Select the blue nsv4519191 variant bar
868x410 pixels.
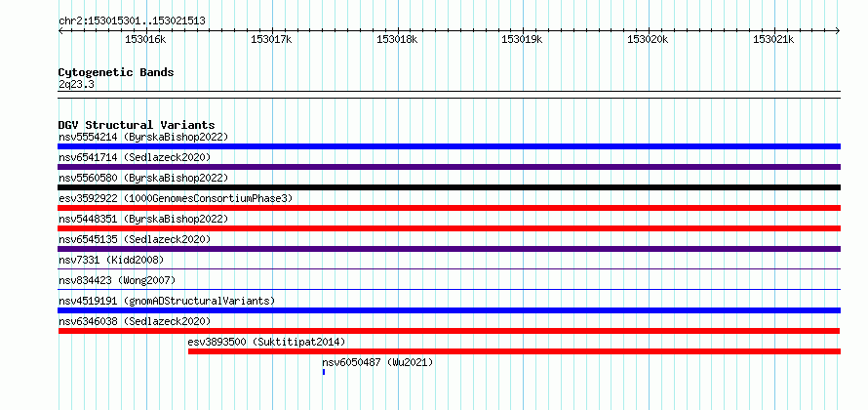point(449,310)
